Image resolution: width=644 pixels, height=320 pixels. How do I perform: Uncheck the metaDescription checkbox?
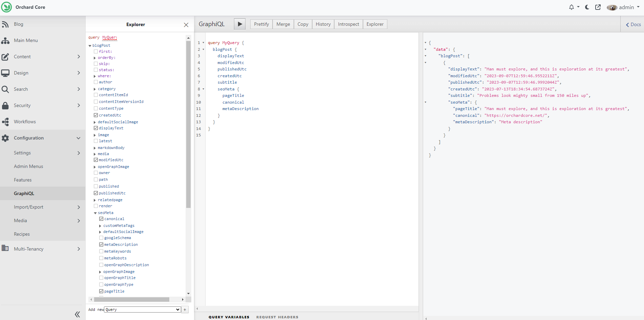click(101, 244)
